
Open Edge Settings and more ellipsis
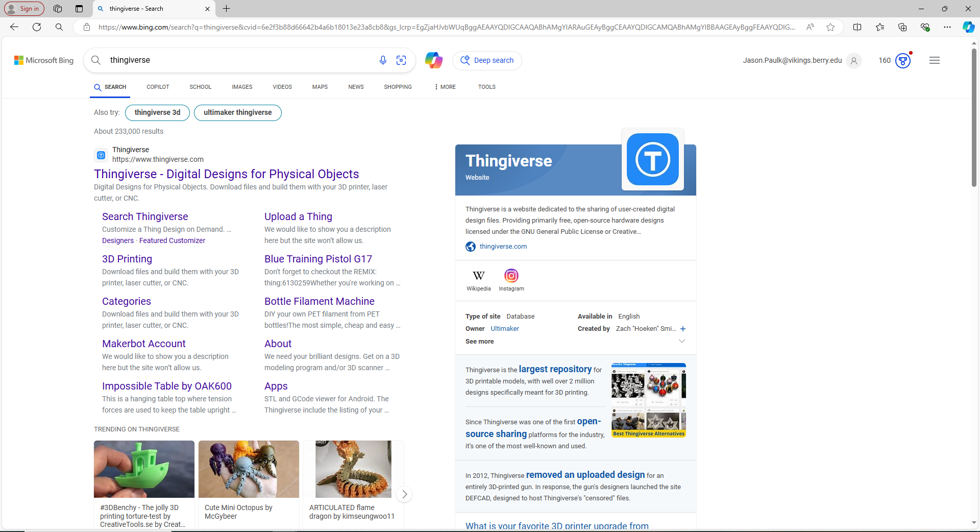[x=947, y=27]
